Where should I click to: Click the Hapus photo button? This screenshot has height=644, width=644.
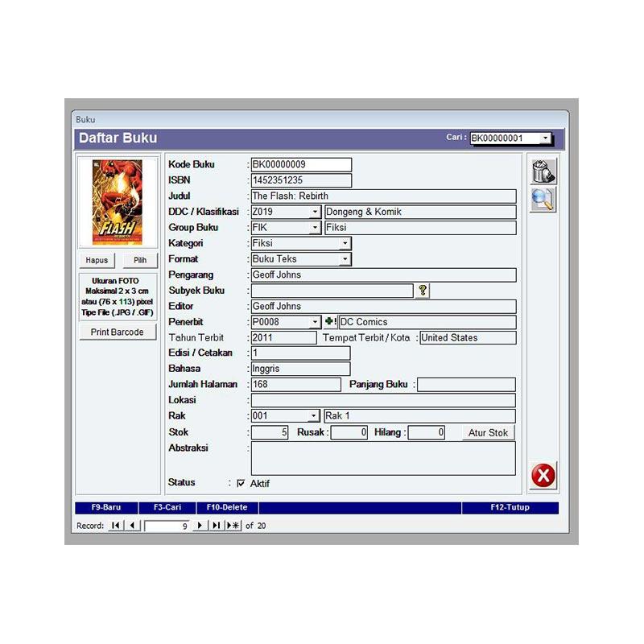point(97,260)
